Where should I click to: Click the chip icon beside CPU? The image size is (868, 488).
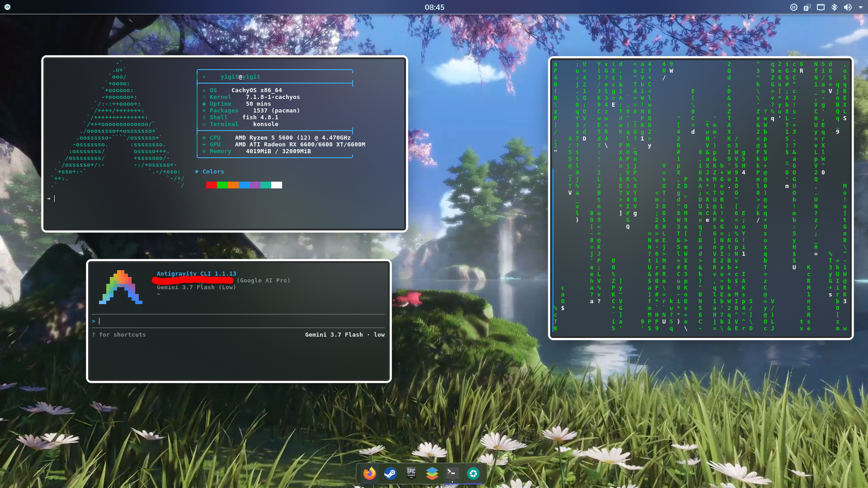point(204,138)
